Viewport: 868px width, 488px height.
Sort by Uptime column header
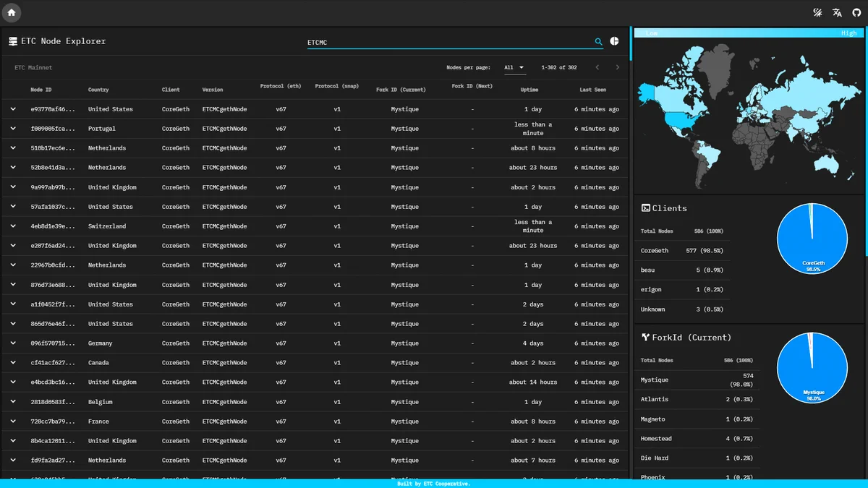[x=529, y=90]
